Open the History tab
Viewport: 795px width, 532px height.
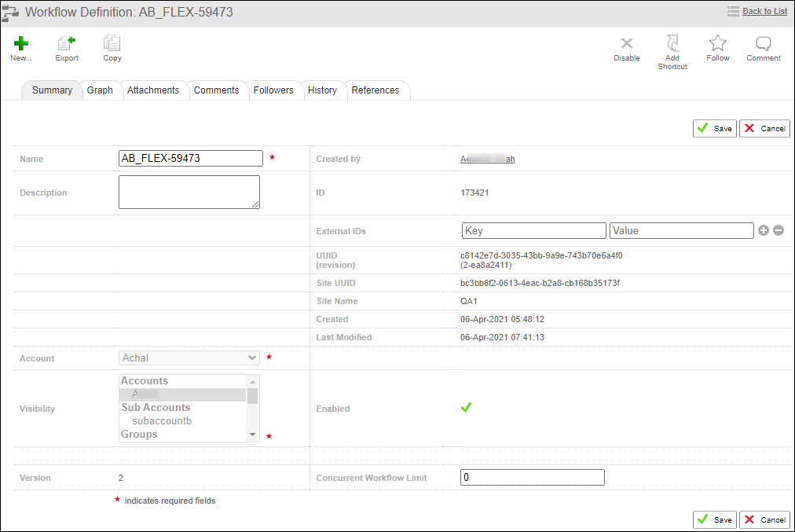[323, 90]
